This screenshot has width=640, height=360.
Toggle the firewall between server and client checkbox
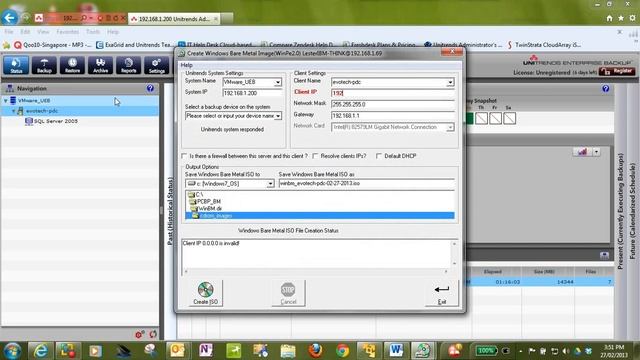coord(184,156)
